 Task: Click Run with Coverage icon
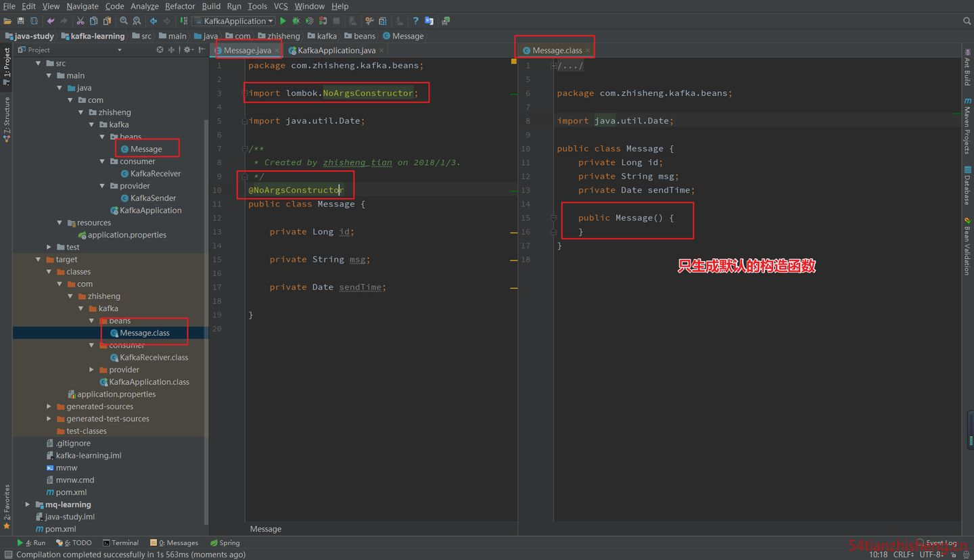click(x=309, y=21)
